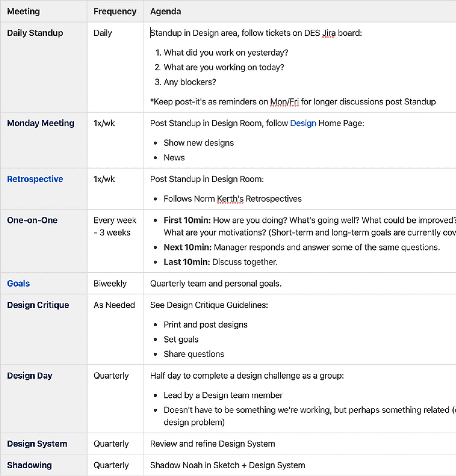The height and width of the screenshot is (476, 456).
Task: Open the Goals meeting link
Action: click(18, 283)
